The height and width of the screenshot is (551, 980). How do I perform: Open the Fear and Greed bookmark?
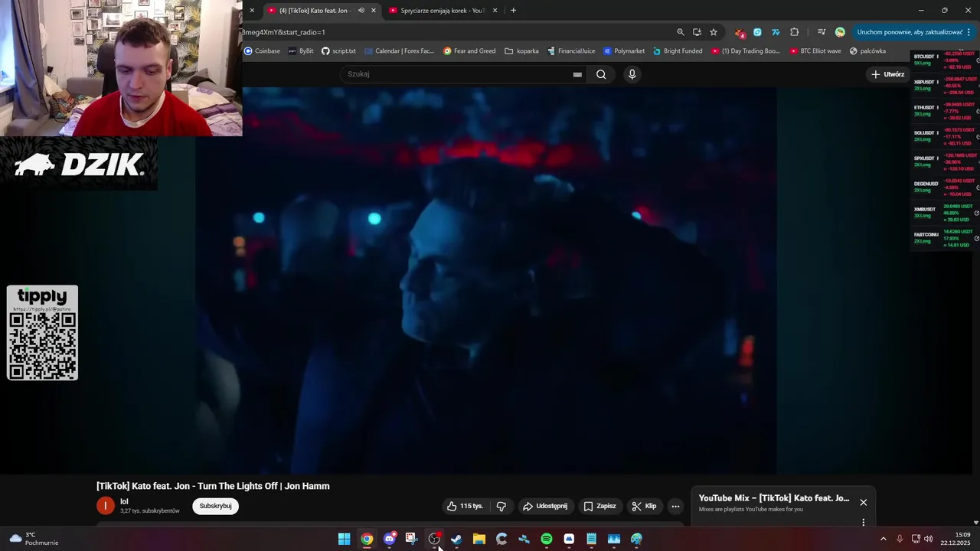(469, 51)
